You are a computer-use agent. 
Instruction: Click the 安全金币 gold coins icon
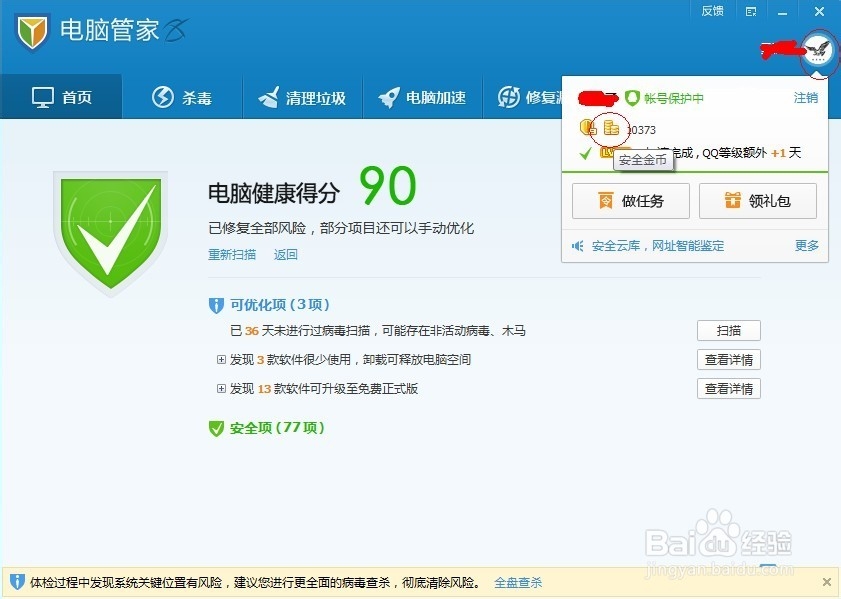click(x=611, y=128)
